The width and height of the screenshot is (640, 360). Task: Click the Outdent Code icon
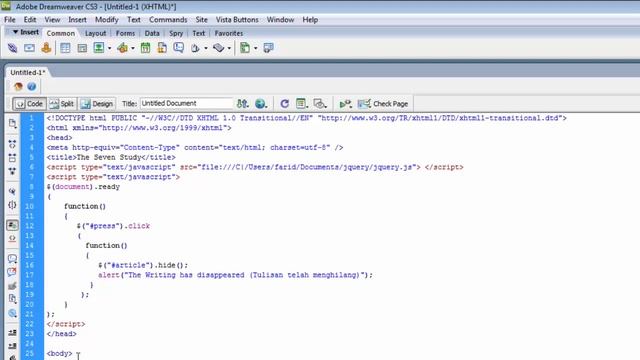pyautogui.click(x=12, y=346)
